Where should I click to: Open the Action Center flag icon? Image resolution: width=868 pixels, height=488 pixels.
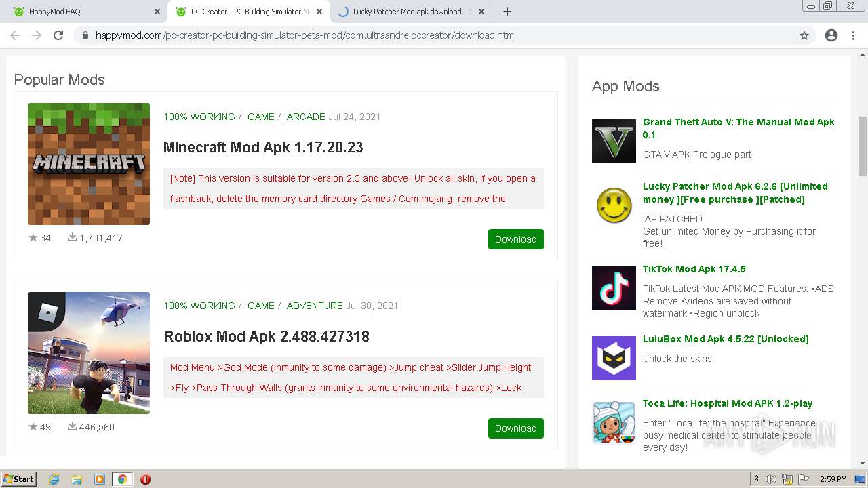(x=804, y=479)
